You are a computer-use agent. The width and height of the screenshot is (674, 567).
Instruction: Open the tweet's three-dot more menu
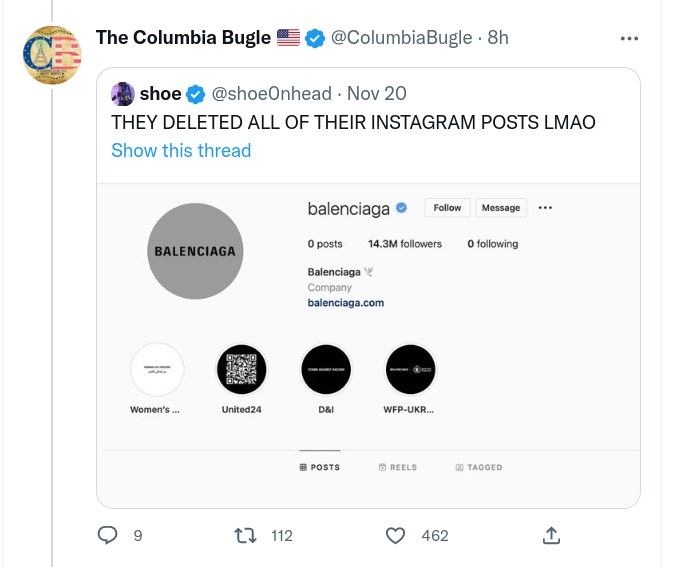click(629, 39)
